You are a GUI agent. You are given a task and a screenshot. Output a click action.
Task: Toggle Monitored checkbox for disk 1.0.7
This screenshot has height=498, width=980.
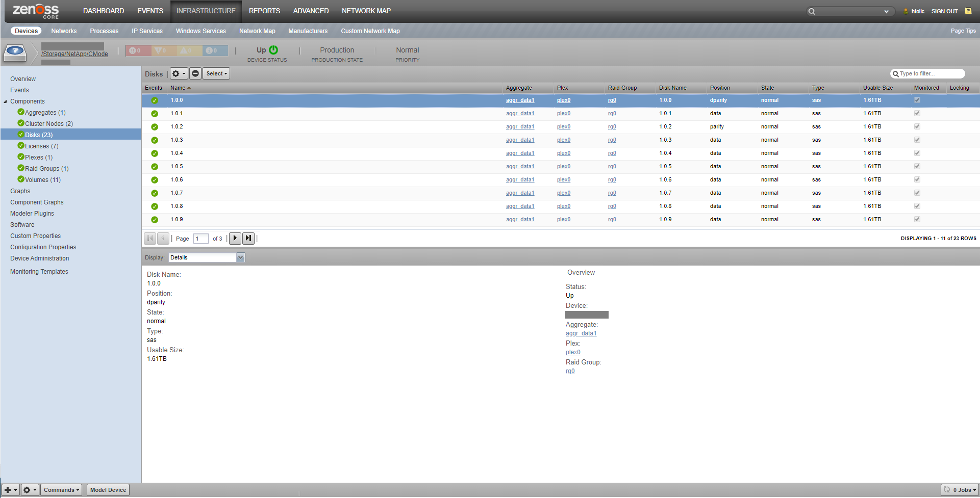[917, 193]
